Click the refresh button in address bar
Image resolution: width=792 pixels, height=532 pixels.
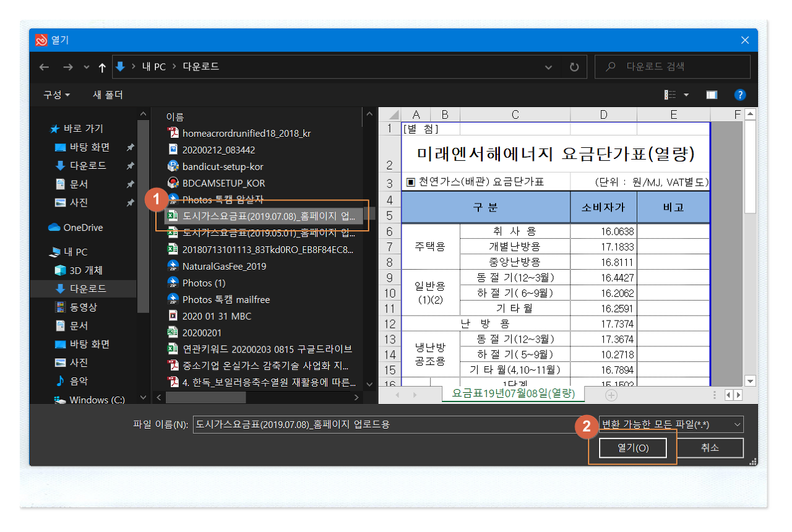[574, 67]
